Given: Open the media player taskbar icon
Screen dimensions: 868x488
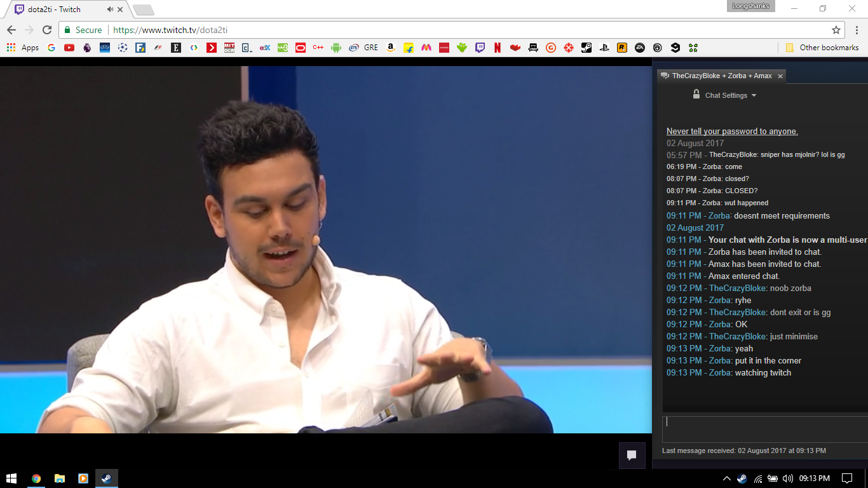Looking at the screenshot, I should 83,478.
